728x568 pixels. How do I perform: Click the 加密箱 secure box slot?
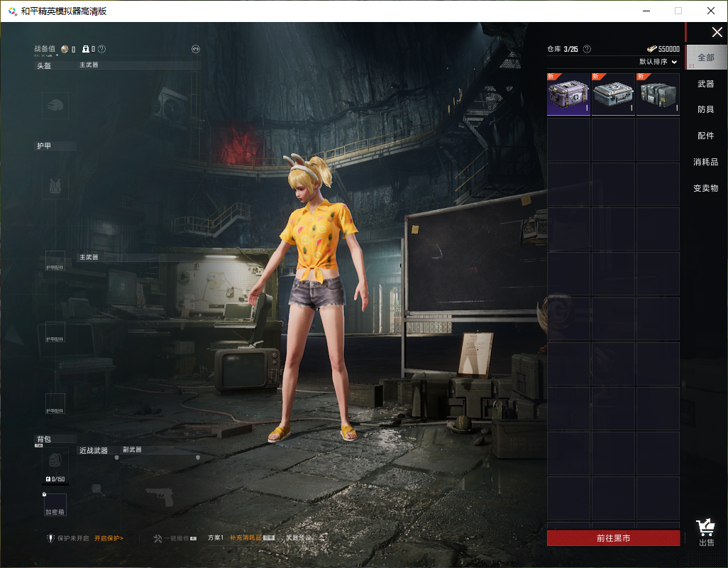[55, 505]
